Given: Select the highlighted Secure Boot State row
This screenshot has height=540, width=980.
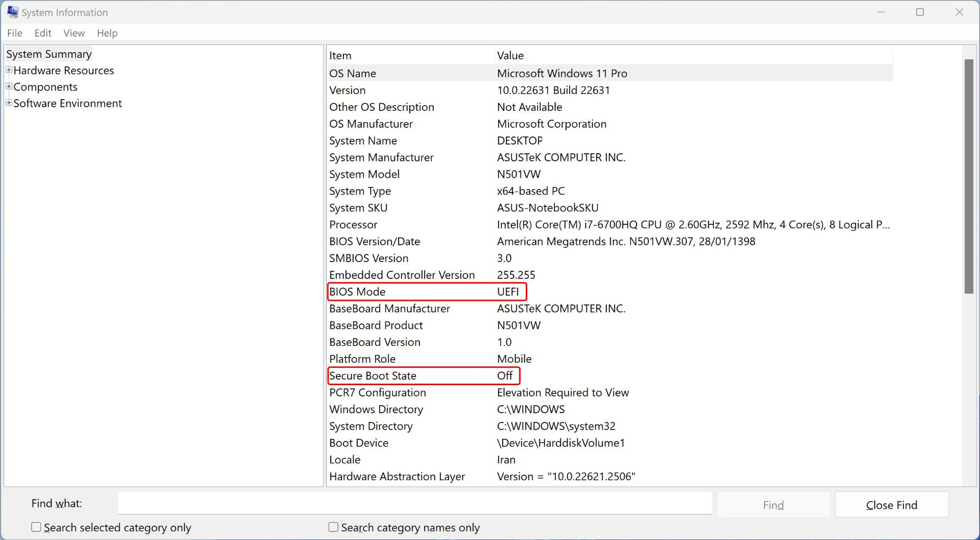Looking at the screenshot, I should pyautogui.click(x=424, y=375).
